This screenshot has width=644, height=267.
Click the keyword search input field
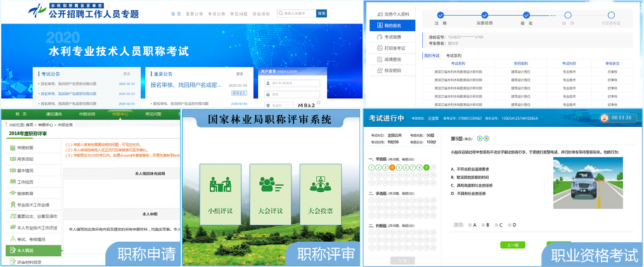point(297,13)
